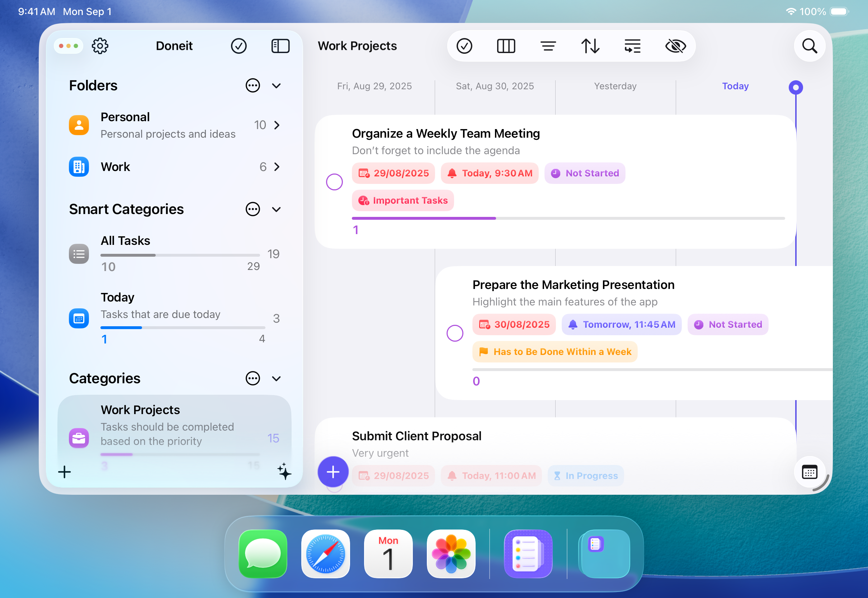Click the sparkle AI icon in the sidebar
The image size is (868, 598).
pos(284,471)
